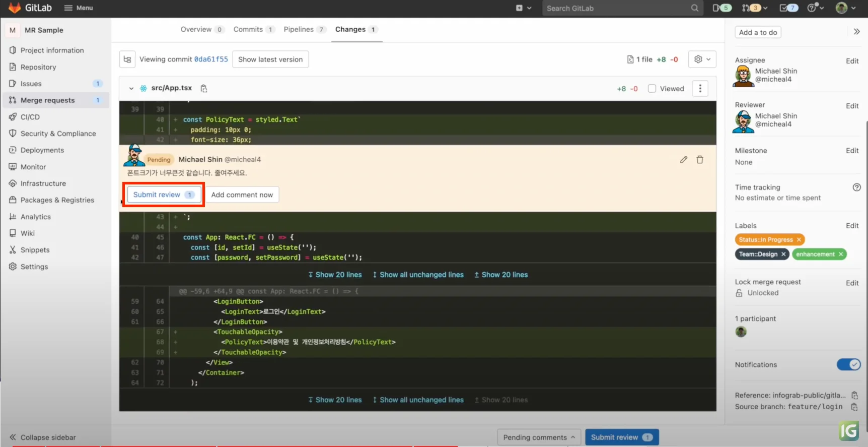Copy src/App.tsx file path icon
Image resolution: width=868 pixels, height=447 pixels.
204,89
